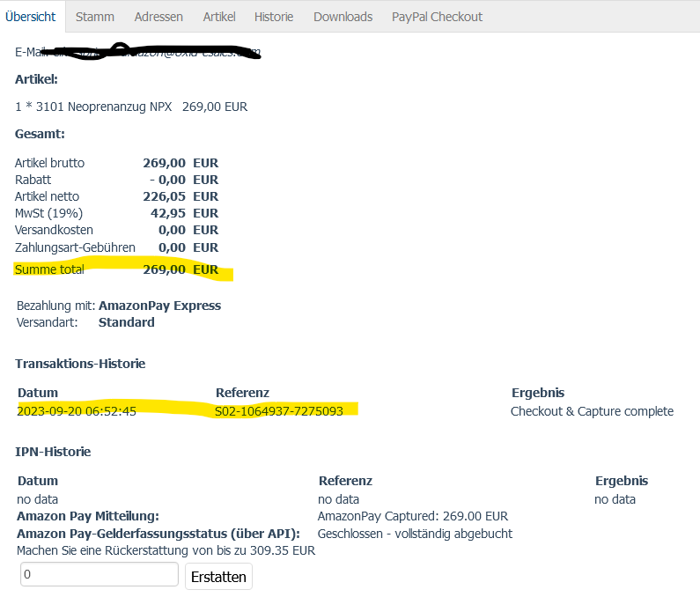Switch to the Übersicht tab
This screenshot has height=612, width=700.
coord(30,17)
